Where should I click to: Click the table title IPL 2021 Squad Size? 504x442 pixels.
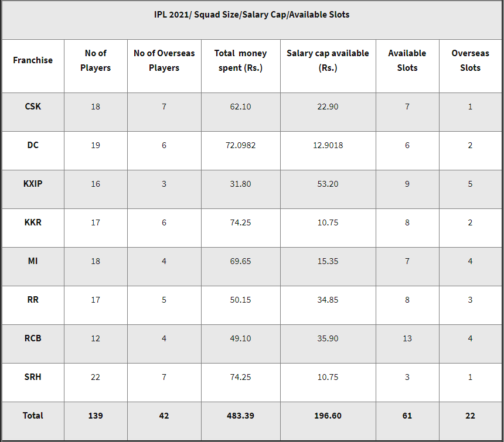251,15
